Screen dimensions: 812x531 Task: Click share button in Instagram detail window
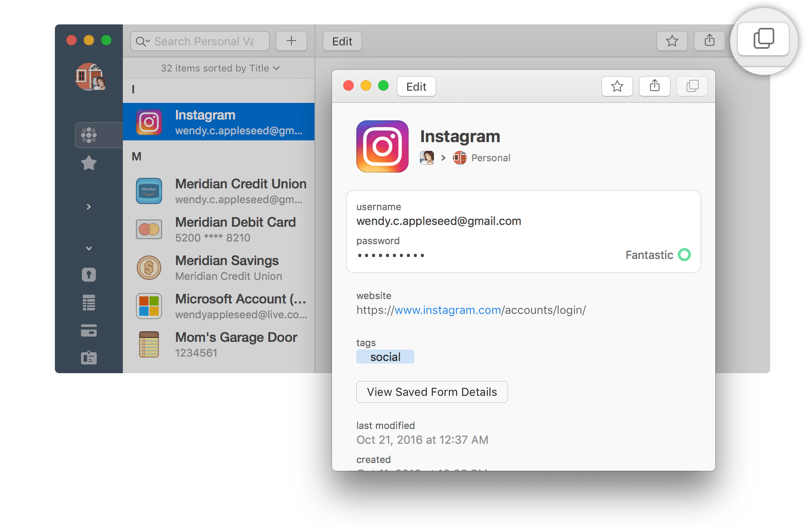[x=655, y=86]
